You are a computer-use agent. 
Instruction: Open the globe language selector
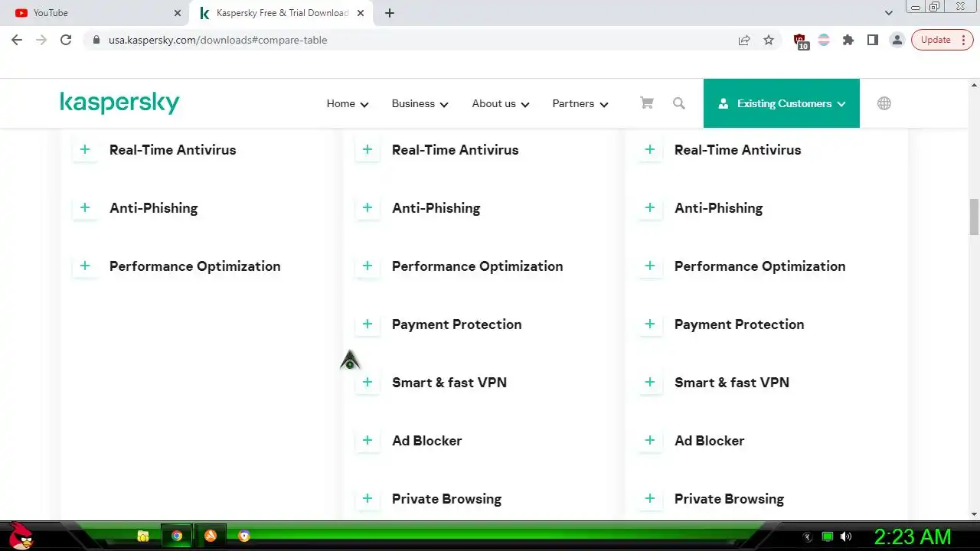click(x=884, y=103)
